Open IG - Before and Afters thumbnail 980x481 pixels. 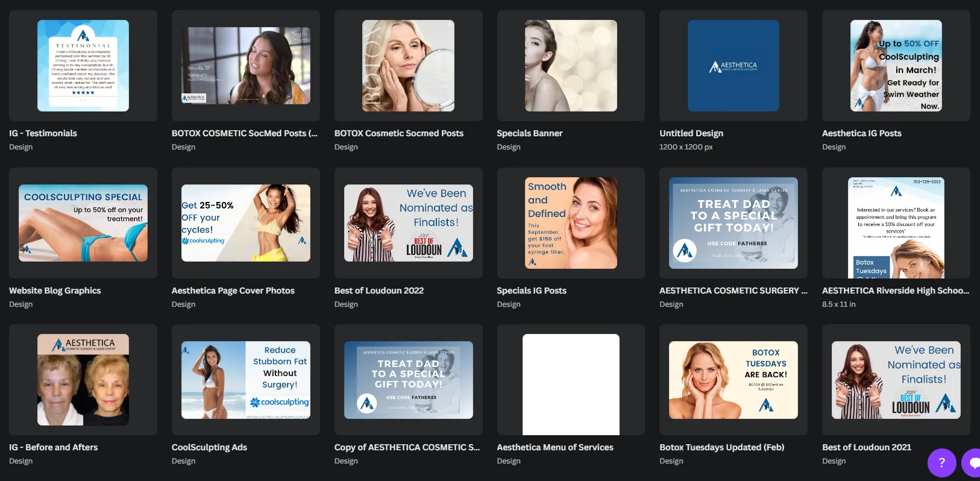[83, 380]
